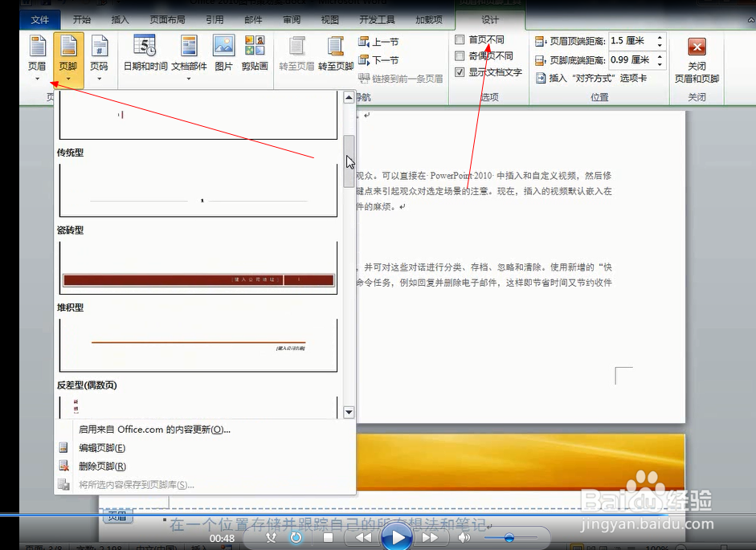Screen dimensions: 756x550
Task: Switch to 插入 insert tab
Action: (x=120, y=20)
